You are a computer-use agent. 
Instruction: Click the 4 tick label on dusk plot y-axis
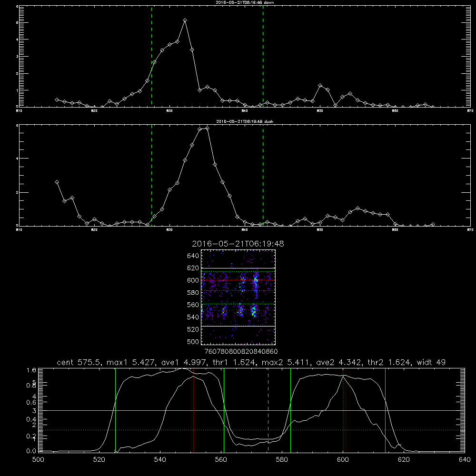pyautogui.click(x=17, y=159)
